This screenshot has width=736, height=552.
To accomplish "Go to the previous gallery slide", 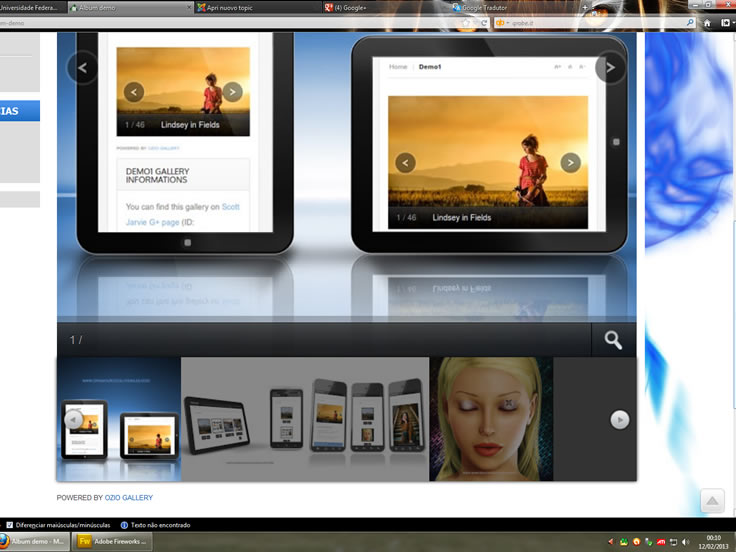I will tap(83, 68).
